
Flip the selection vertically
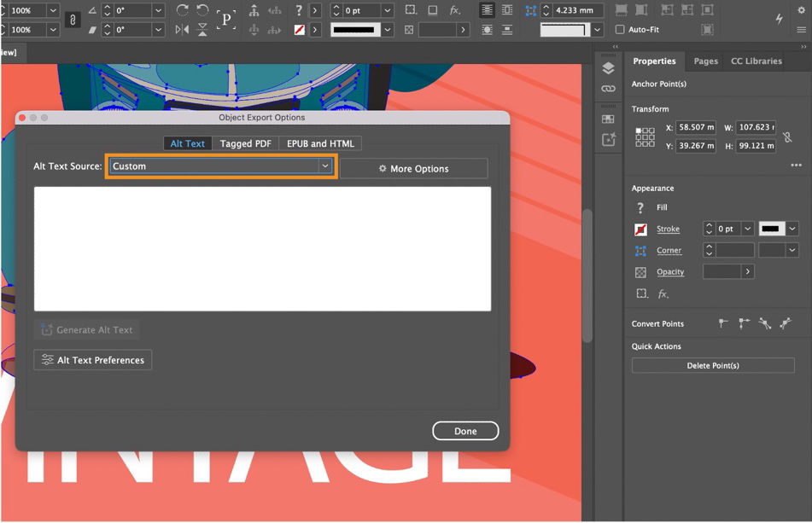(x=202, y=30)
